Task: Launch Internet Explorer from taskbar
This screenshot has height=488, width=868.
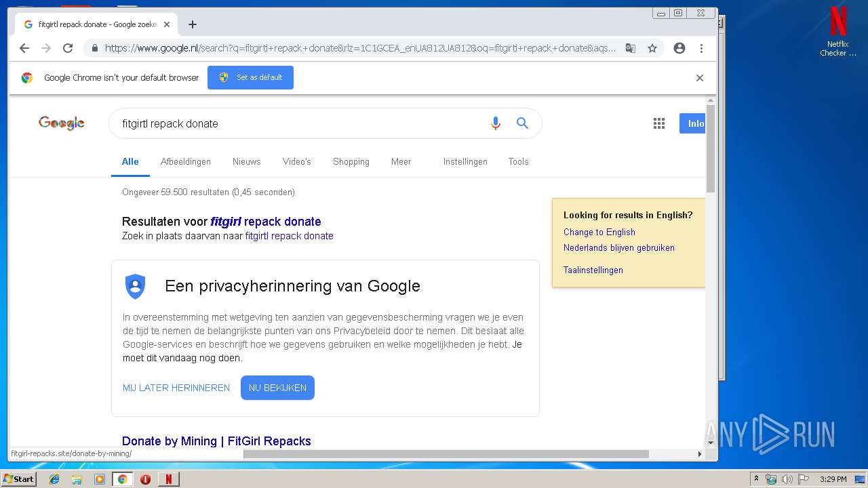Action: coord(54,479)
